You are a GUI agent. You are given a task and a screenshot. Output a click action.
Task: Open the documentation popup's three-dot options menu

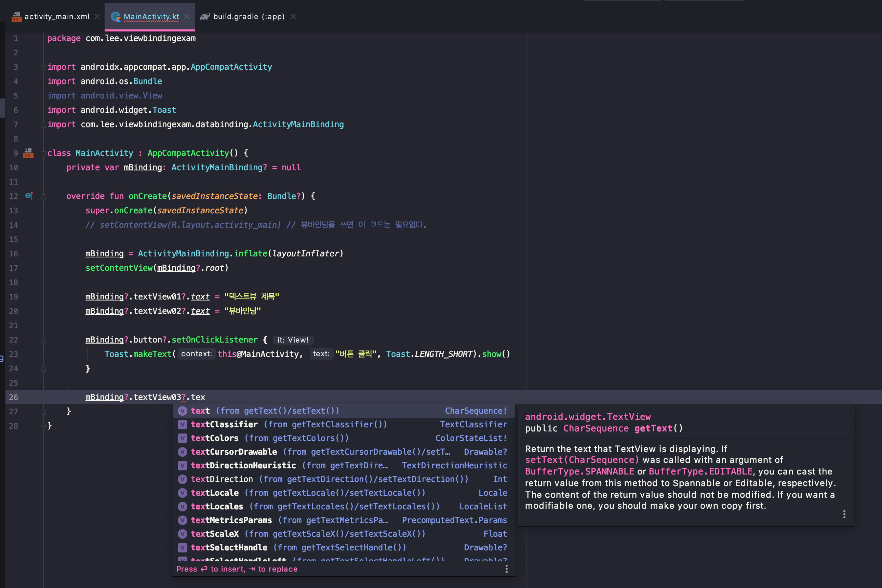click(x=844, y=514)
